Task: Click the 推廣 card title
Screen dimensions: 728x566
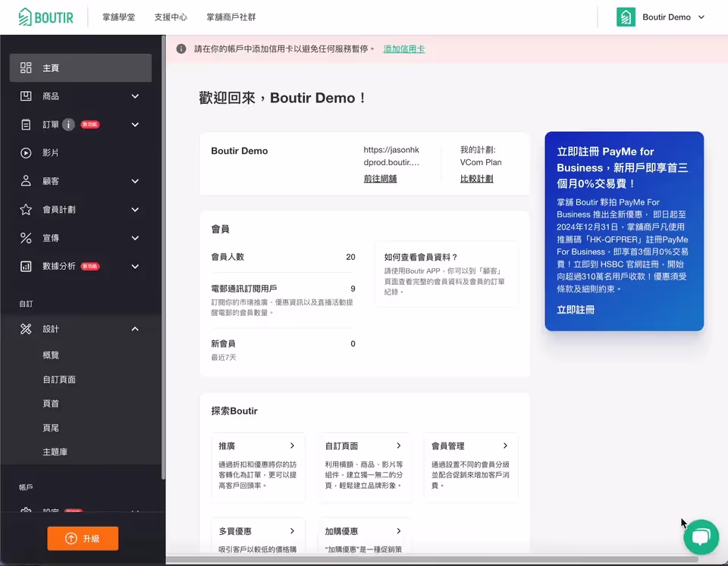Action: point(227,446)
